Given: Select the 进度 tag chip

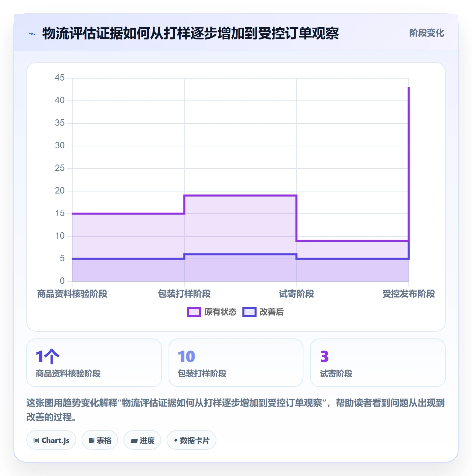Looking at the screenshot, I should (142, 440).
